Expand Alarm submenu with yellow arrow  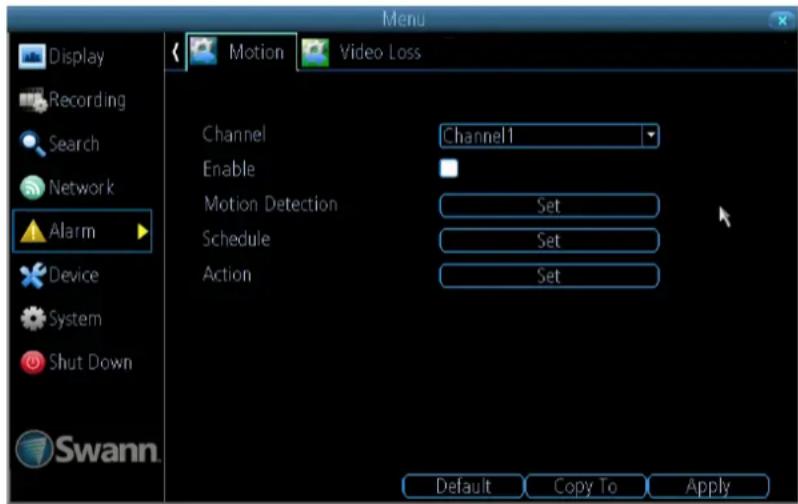point(142,232)
